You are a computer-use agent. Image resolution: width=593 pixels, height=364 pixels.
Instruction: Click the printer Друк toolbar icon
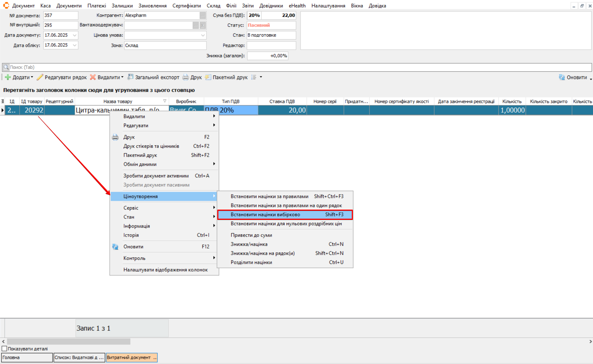[x=186, y=77]
